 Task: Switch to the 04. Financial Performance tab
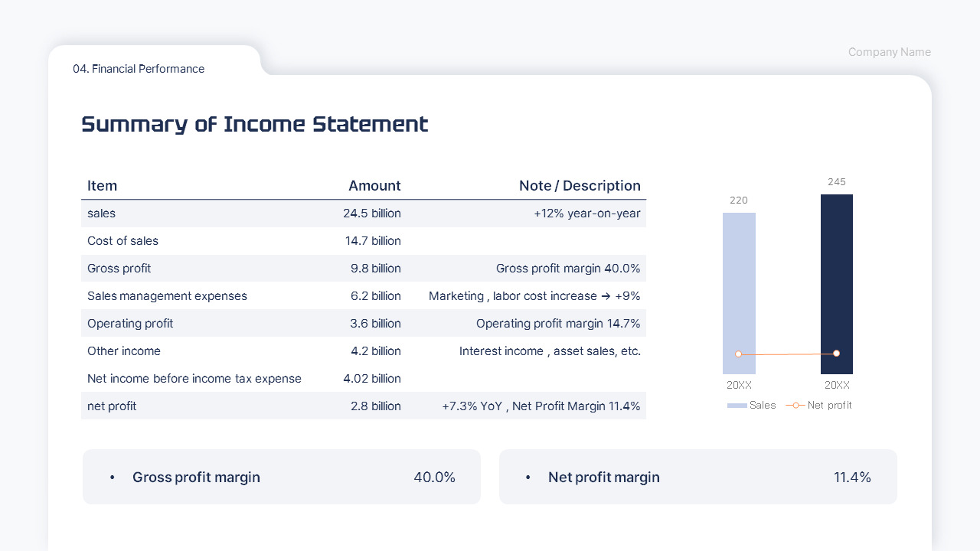139,69
